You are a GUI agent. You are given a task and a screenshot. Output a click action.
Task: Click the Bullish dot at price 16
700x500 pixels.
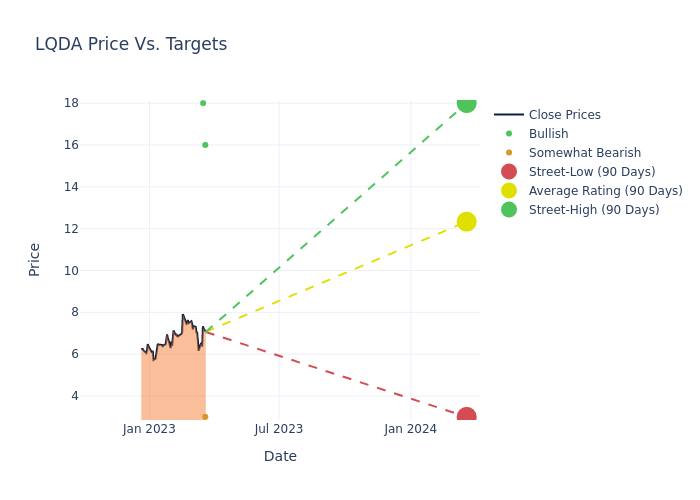(x=205, y=145)
